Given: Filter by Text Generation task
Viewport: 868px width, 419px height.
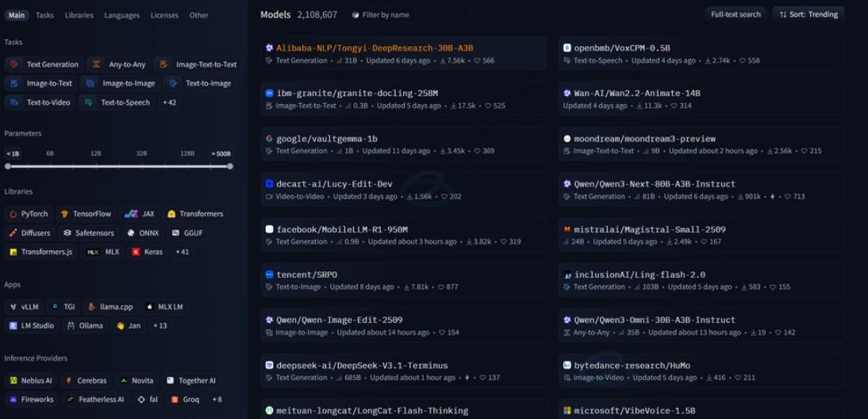Looking at the screenshot, I should (44, 64).
